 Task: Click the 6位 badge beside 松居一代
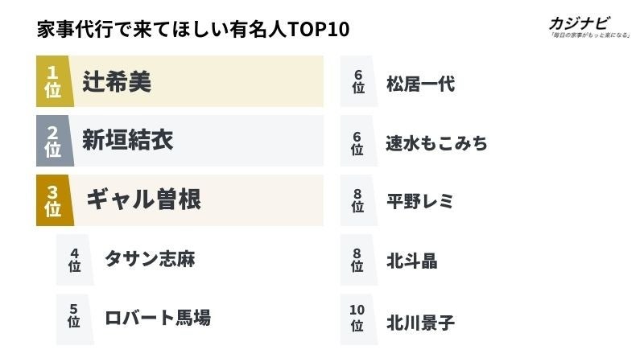pos(358,81)
